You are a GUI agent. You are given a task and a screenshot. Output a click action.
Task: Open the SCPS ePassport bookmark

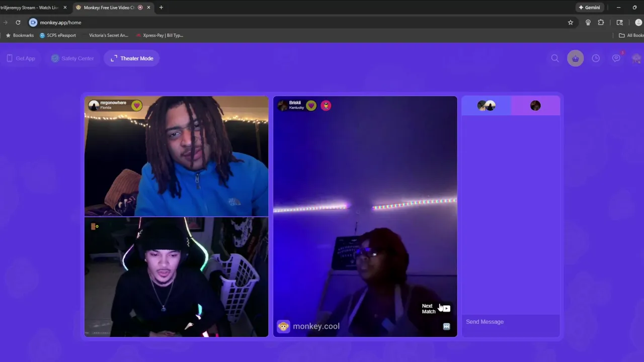tap(58, 35)
